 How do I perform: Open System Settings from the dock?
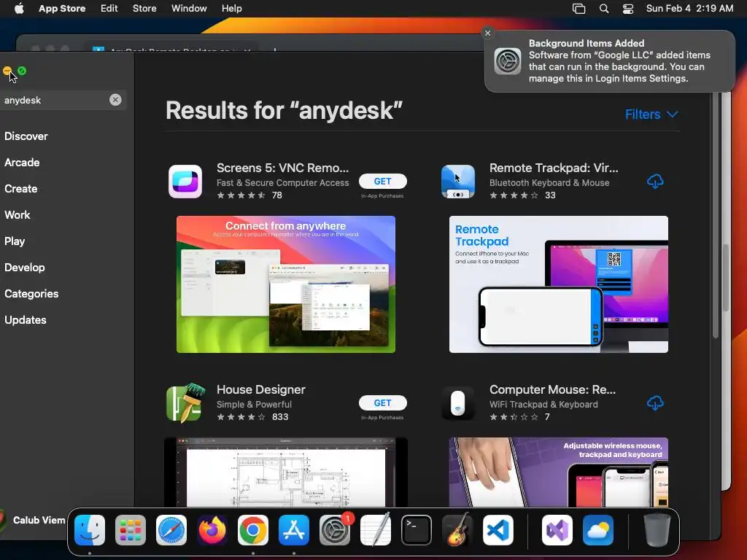[335, 530]
